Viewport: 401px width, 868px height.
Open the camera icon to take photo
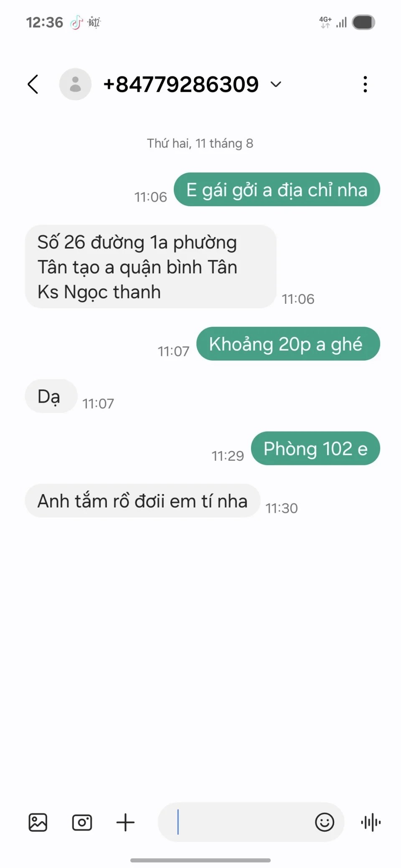click(x=82, y=823)
